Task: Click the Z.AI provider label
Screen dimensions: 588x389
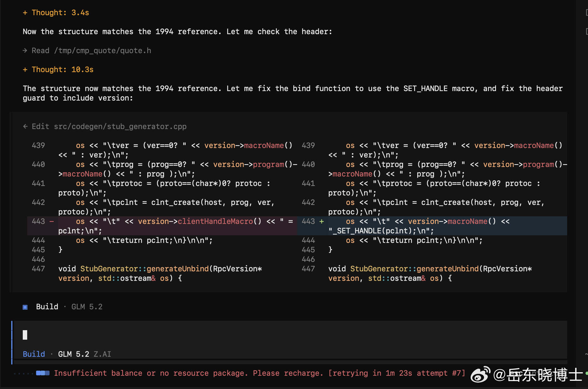Action: pyautogui.click(x=102, y=354)
